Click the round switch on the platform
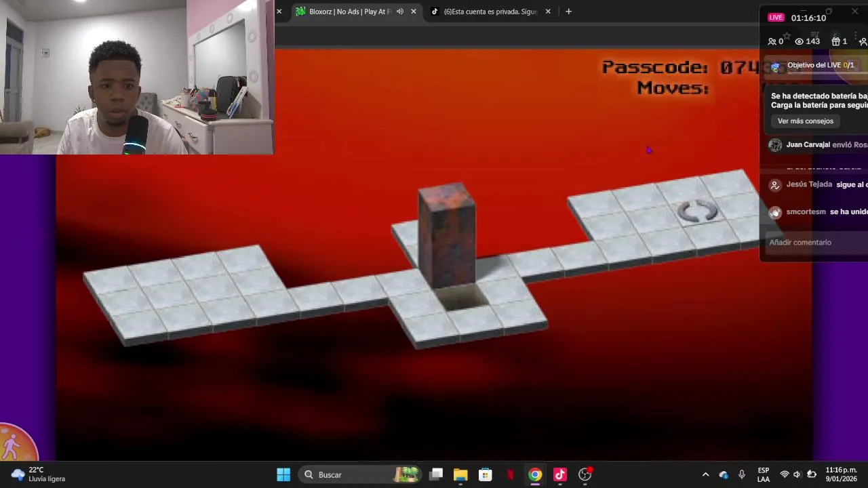The image size is (868, 488). tap(697, 211)
